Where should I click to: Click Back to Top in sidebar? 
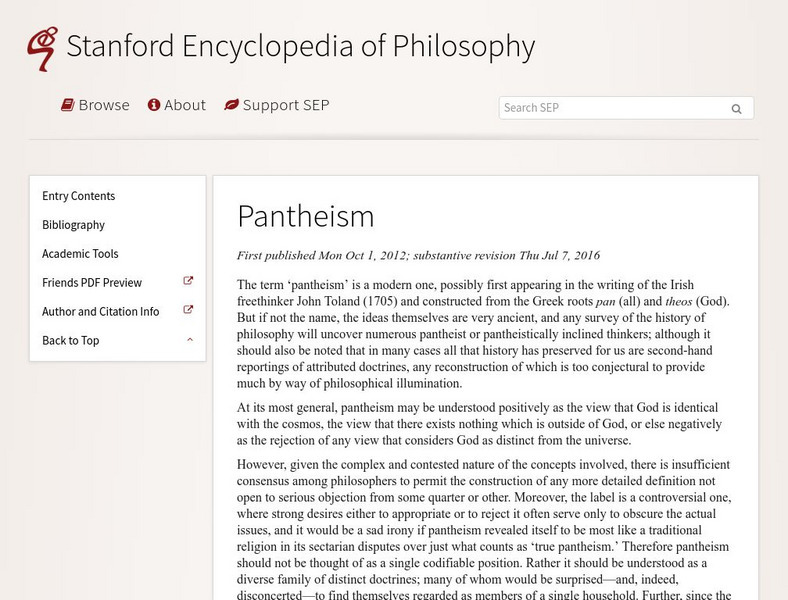click(x=71, y=341)
